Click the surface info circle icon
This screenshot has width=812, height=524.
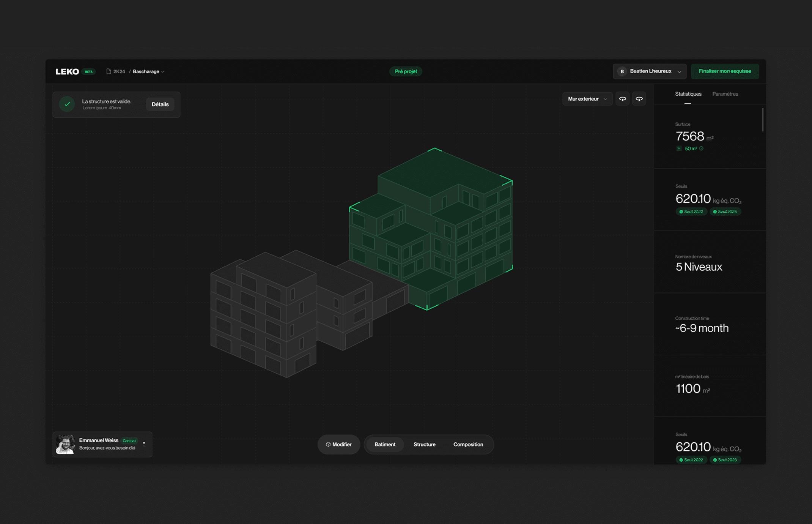[x=701, y=148]
